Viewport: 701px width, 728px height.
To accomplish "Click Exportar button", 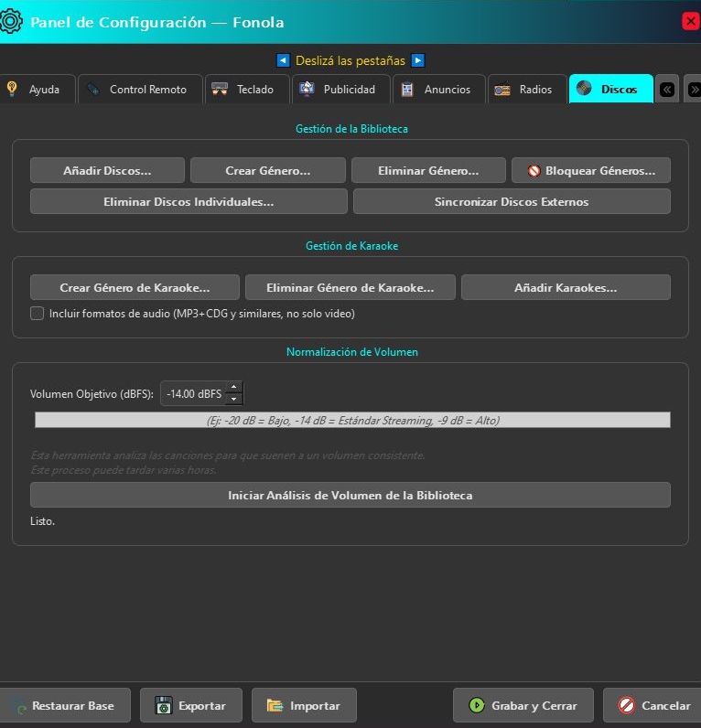I will pos(191,705).
